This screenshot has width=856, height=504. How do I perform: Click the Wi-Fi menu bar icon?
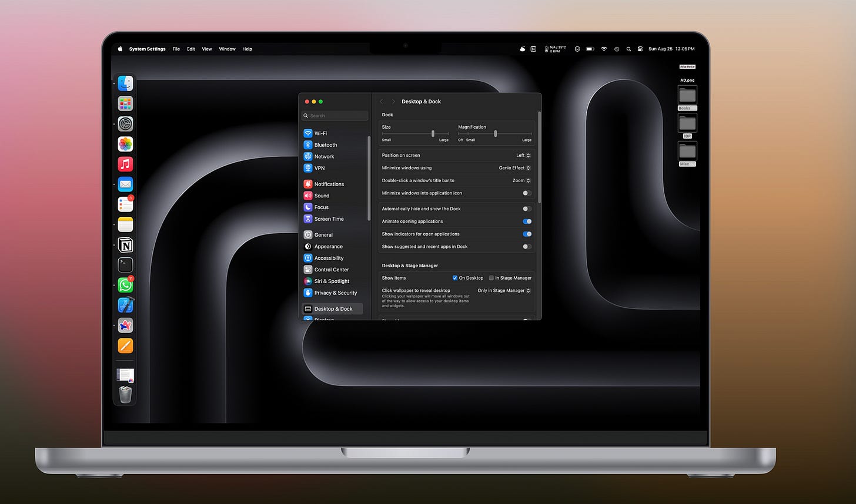tap(604, 49)
